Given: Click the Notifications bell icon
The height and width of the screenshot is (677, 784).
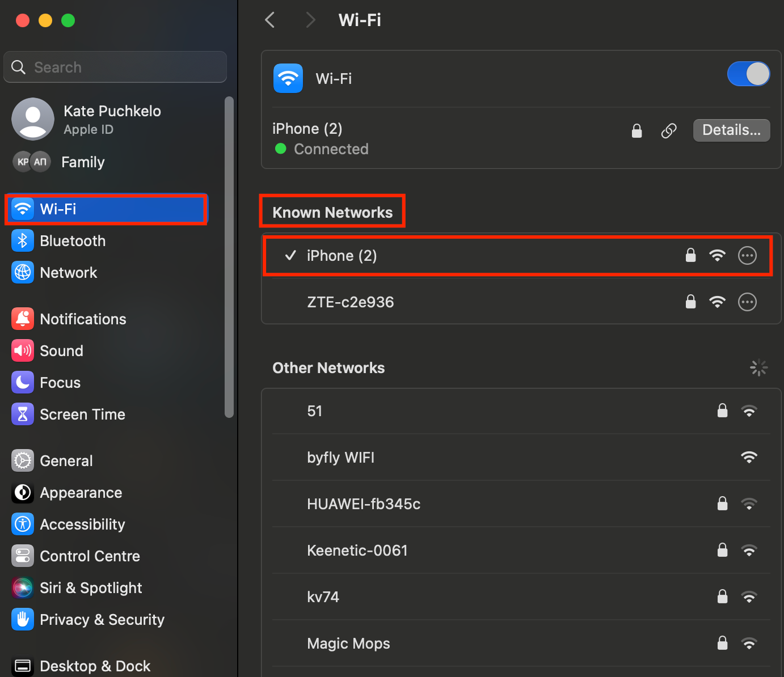Looking at the screenshot, I should coord(23,319).
